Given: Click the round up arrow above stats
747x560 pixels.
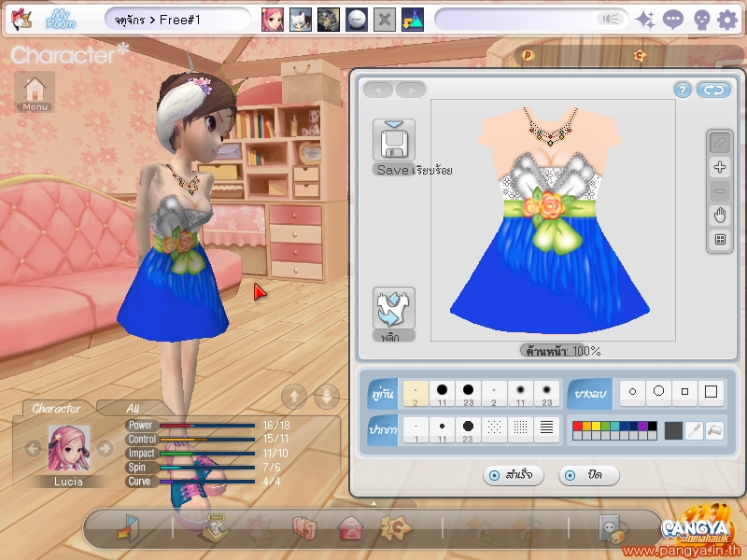Looking at the screenshot, I should tap(294, 396).
